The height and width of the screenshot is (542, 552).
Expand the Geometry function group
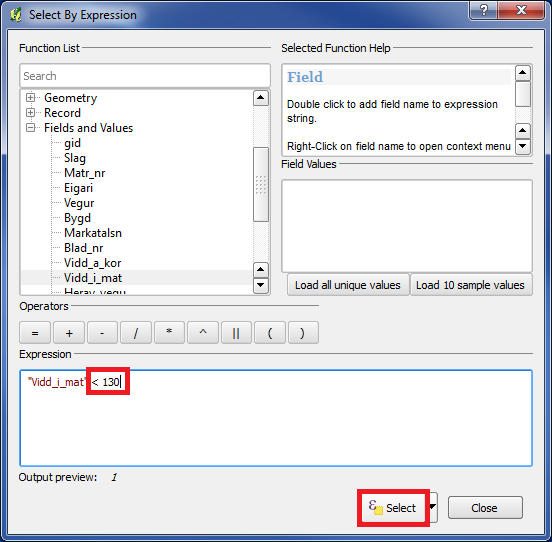pyautogui.click(x=31, y=97)
